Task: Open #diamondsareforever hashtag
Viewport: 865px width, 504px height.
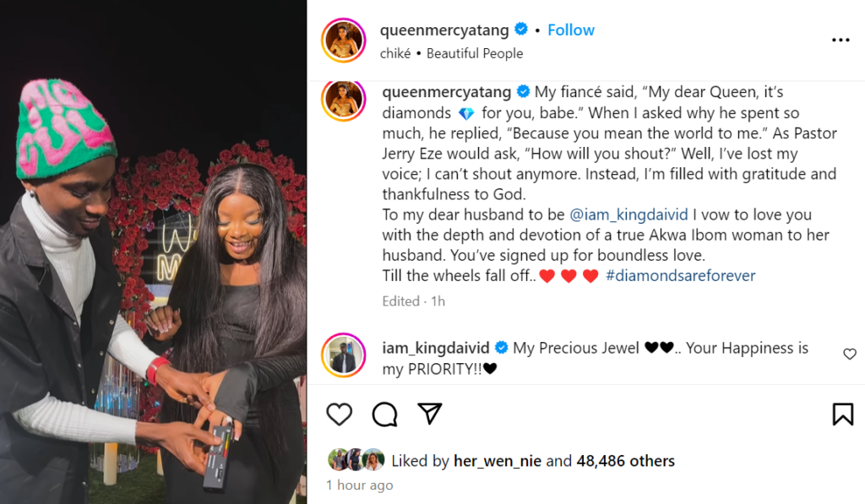Action: 680,275
